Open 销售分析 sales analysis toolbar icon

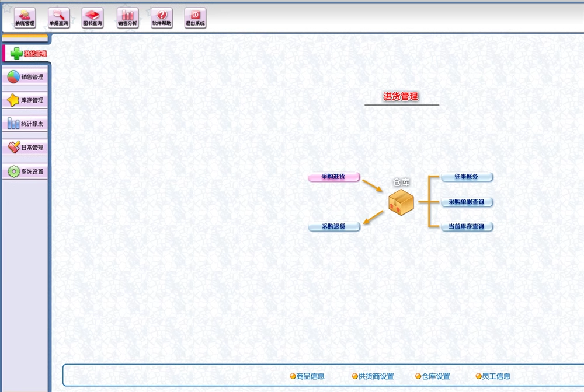pyautogui.click(x=127, y=18)
